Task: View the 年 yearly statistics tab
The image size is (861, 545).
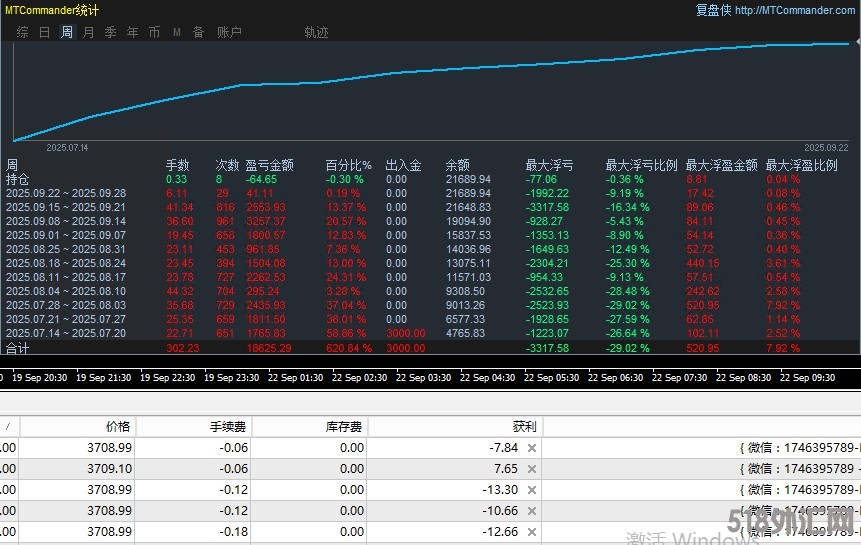Action: click(132, 32)
